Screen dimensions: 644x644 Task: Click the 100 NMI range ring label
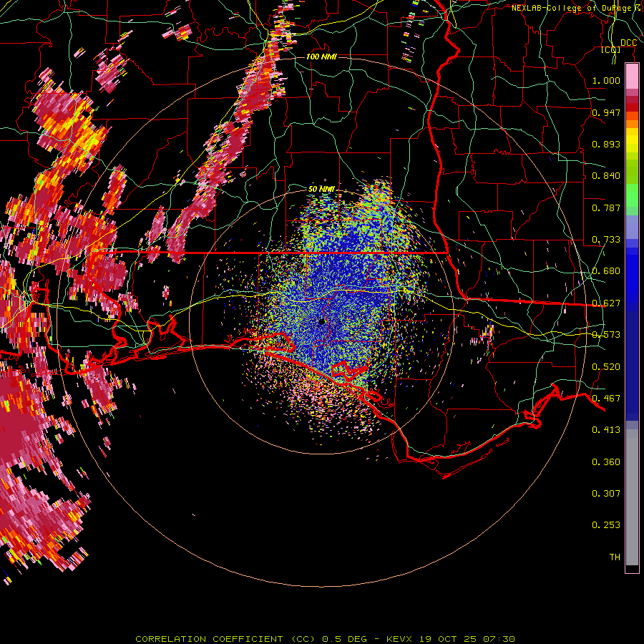[321, 57]
